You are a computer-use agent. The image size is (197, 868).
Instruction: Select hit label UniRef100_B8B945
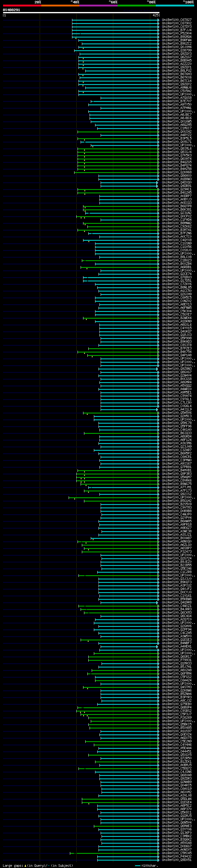176,60
